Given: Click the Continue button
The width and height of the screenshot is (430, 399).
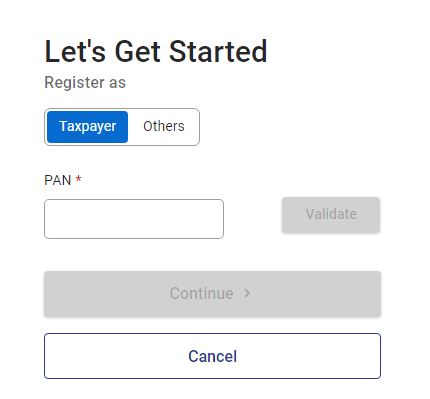Looking at the screenshot, I should coord(212,294).
